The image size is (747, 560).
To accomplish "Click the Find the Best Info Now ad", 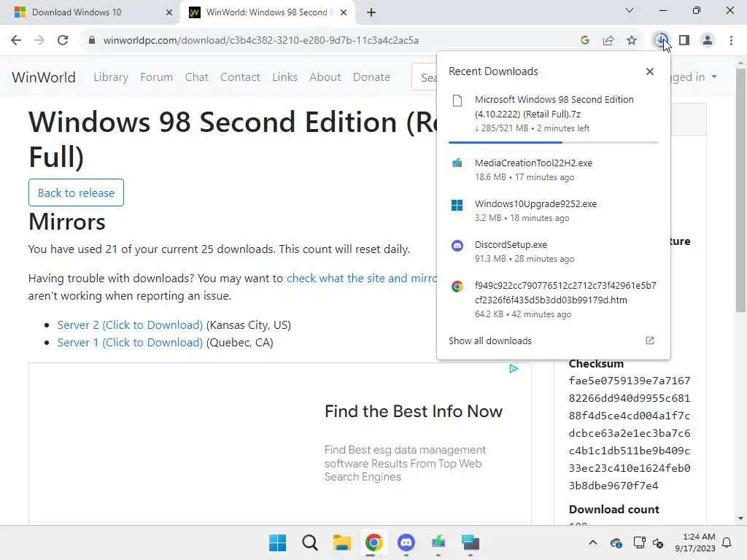I will pyautogui.click(x=414, y=411).
